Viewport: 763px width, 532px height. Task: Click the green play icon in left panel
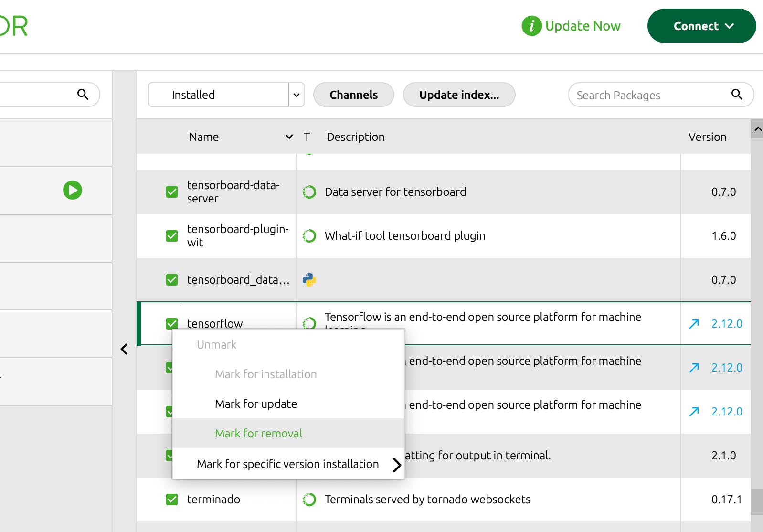coord(73,190)
